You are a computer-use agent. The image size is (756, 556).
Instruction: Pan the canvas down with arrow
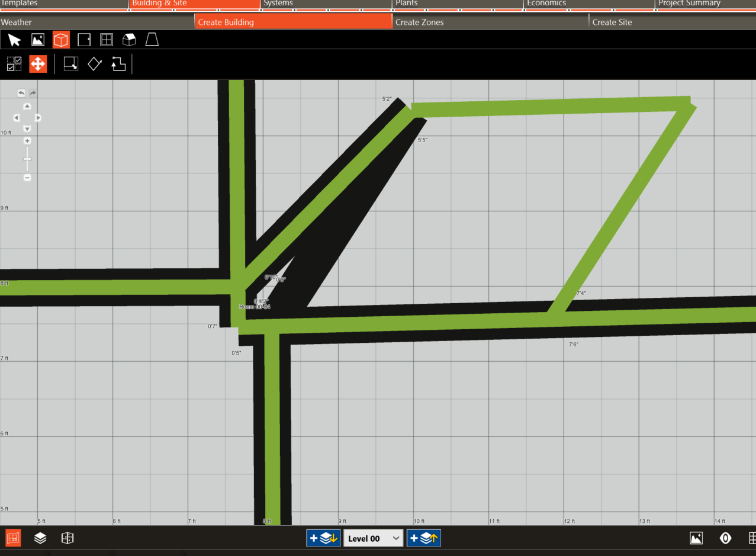tap(27, 128)
